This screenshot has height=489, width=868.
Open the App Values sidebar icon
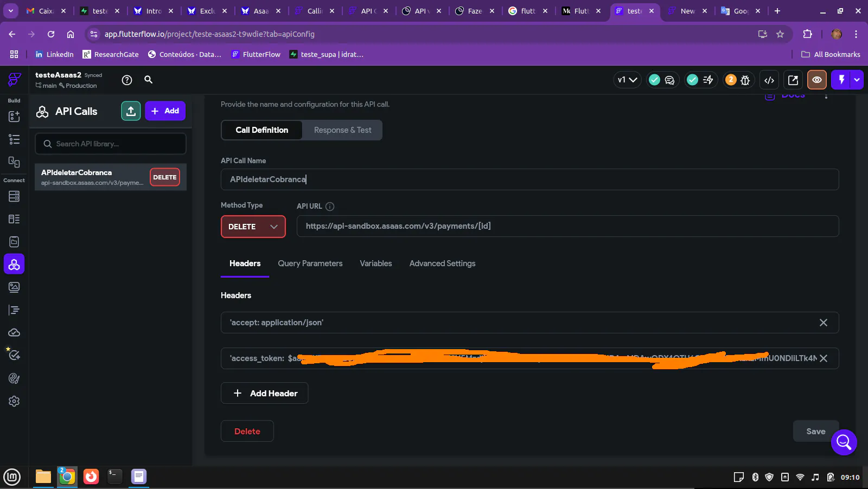coord(14,242)
